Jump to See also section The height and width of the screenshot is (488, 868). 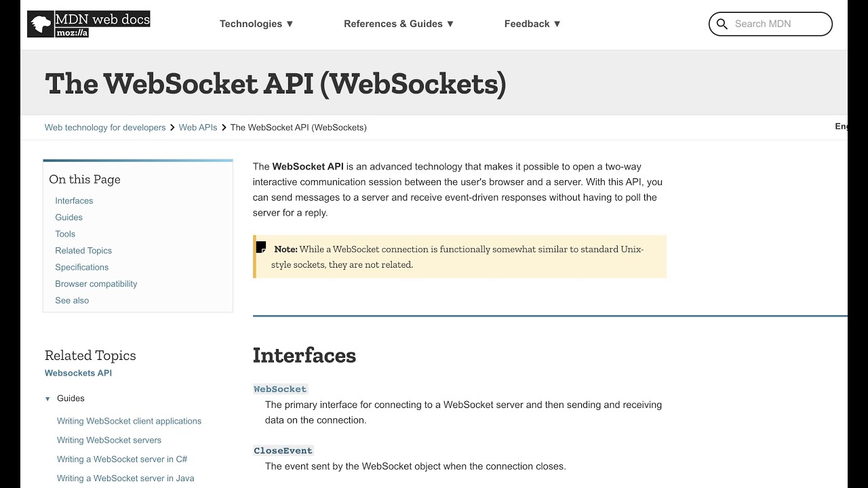72,300
